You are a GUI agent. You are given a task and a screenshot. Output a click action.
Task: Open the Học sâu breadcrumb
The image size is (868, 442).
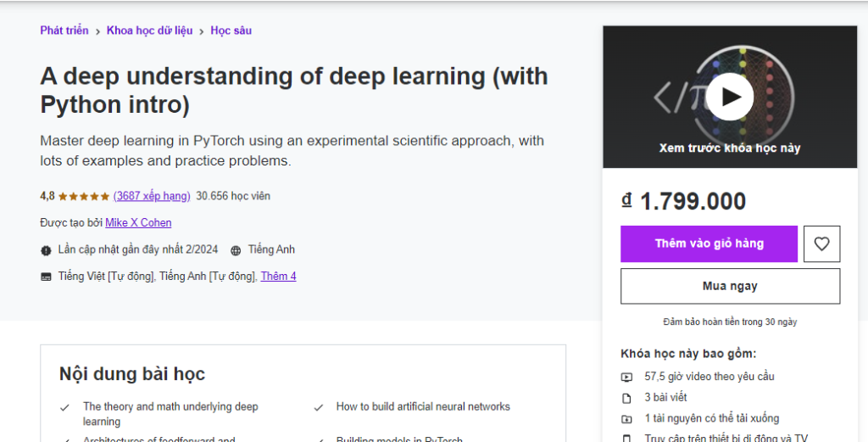coord(231,31)
